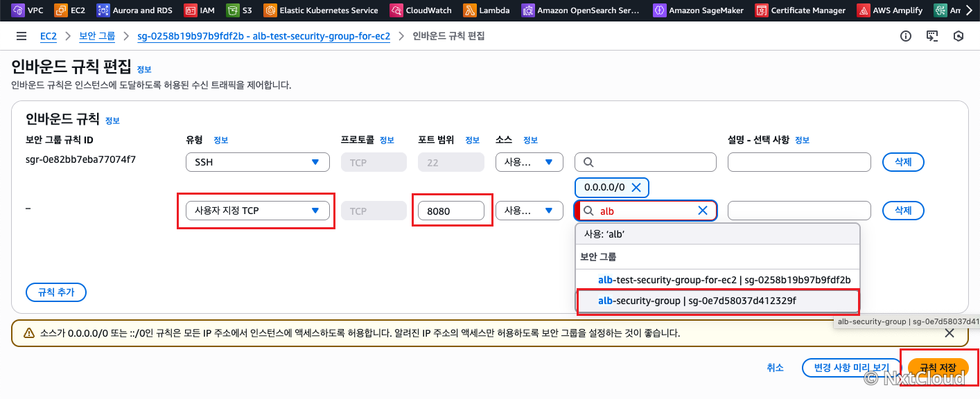Open the CloudShell icon in header
This screenshot has width=980, height=399.
tap(932, 36)
